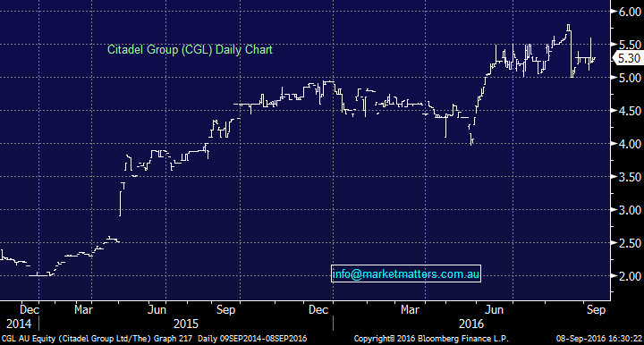Click the Mar label above 2016

(x=410, y=309)
